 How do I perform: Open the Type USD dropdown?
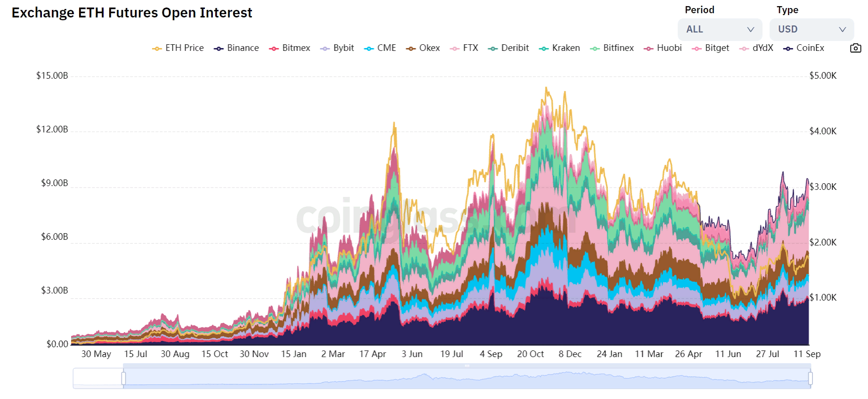pyautogui.click(x=811, y=29)
